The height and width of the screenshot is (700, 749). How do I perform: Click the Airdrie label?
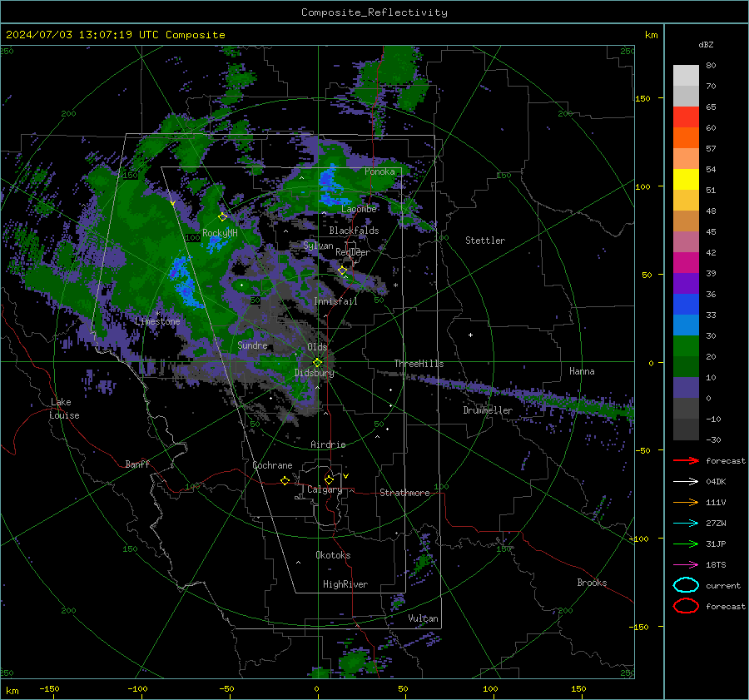pos(328,444)
